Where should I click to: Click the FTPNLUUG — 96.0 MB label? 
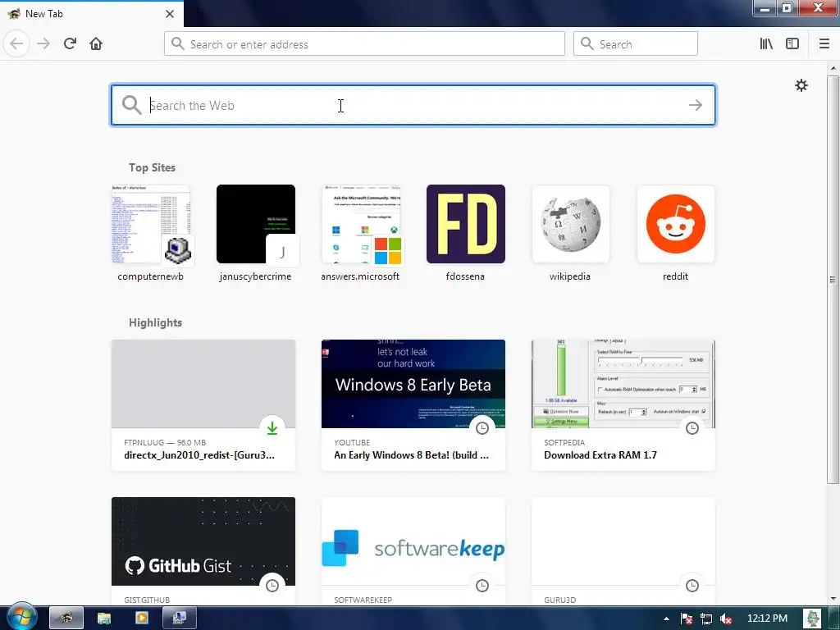point(165,442)
